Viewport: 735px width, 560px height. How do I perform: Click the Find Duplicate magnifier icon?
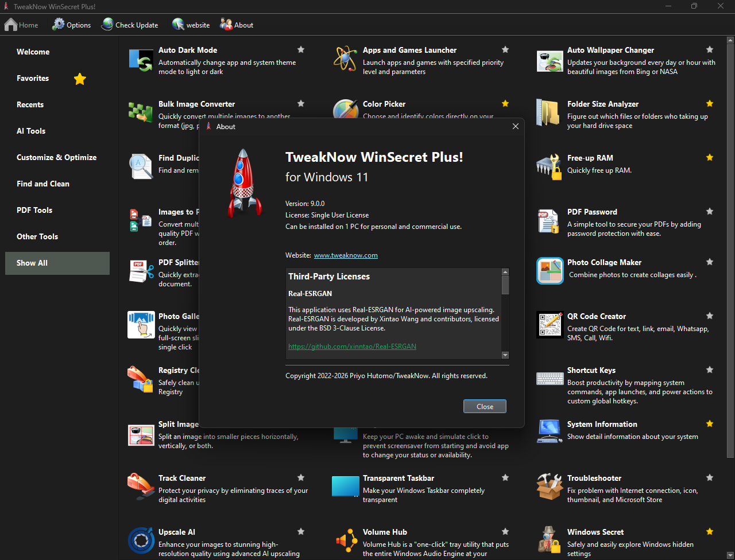(141, 166)
